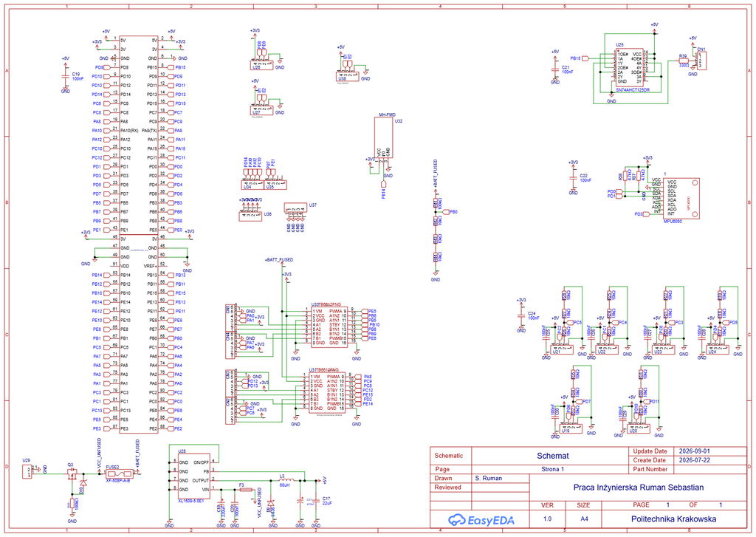The height and width of the screenshot is (537, 756).
Task: Click the "SN74AHCT125DR" part name
Action: (633, 89)
